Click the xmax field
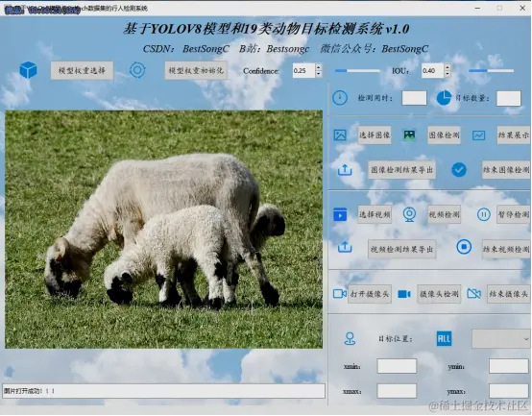 pyautogui.click(x=397, y=391)
